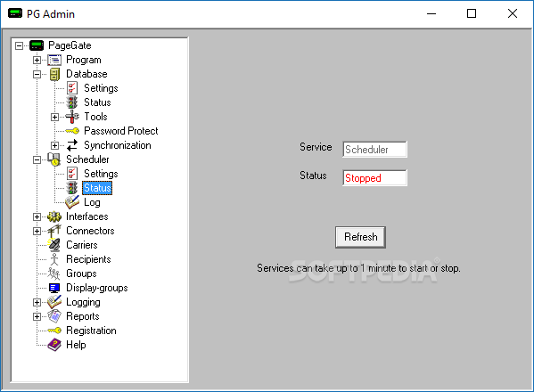
Task: Click the Recipients person icon
Action: (x=54, y=259)
